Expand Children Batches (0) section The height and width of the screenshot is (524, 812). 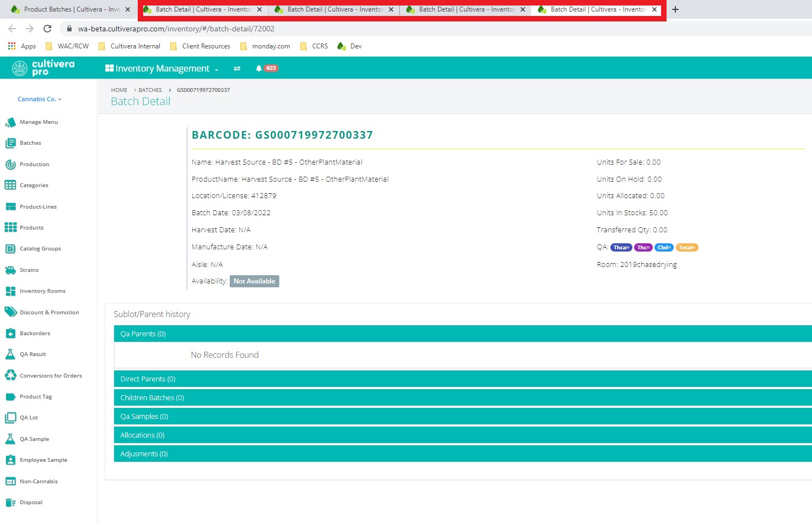click(x=463, y=397)
